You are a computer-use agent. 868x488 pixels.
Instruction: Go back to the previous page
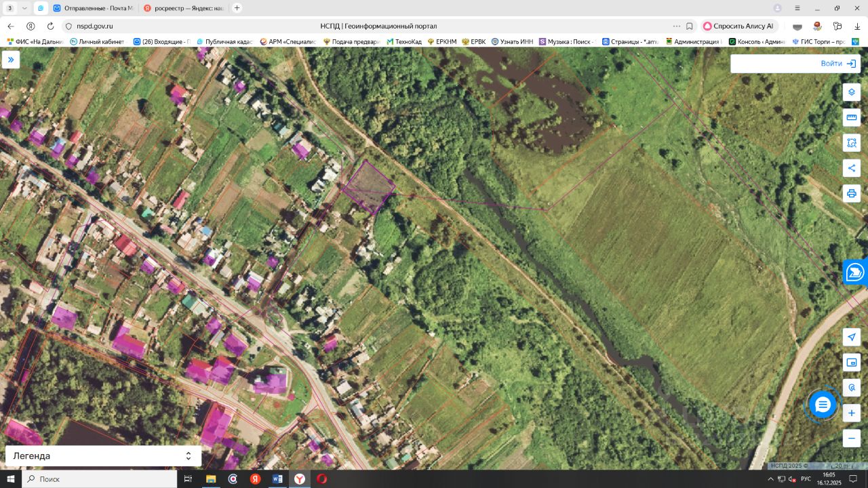(11, 26)
